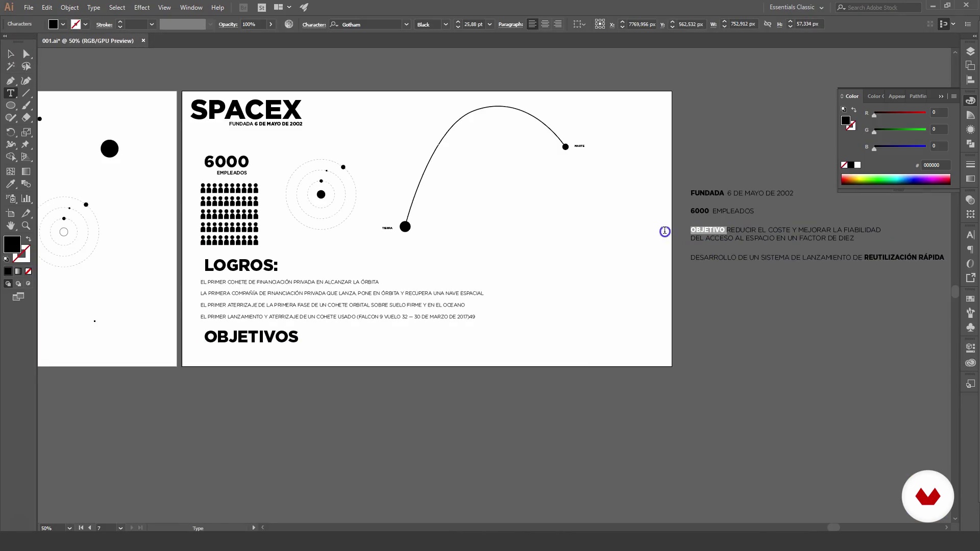980x551 pixels.
Task: Select the Puppet Warp pin tool
Action: 26,145
